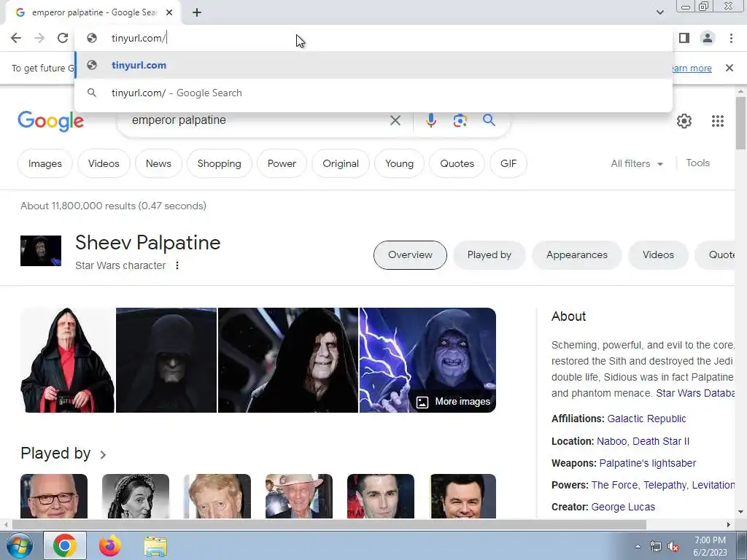The height and width of the screenshot is (560, 747).
Task: Follow the Learn more link
Action: point(692,68)
